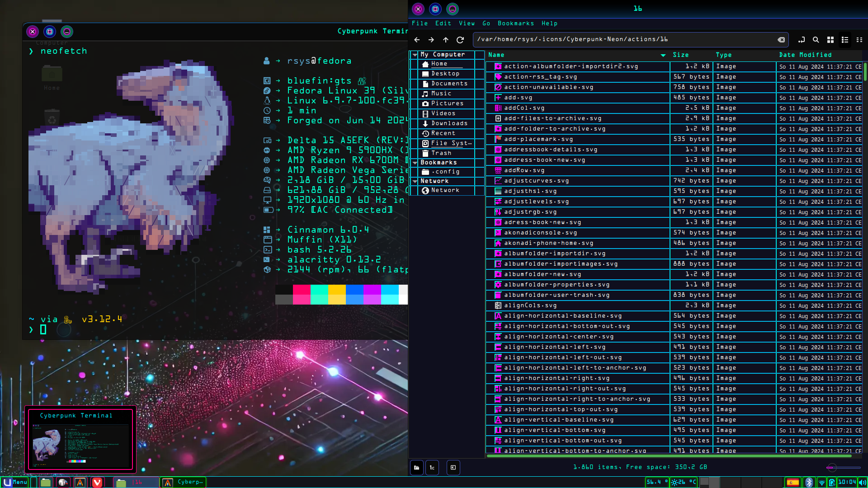This screenshot has height=488, width=868.
Task: Open the weather applet showing 26 °C
Action: [x=684, y=482]
